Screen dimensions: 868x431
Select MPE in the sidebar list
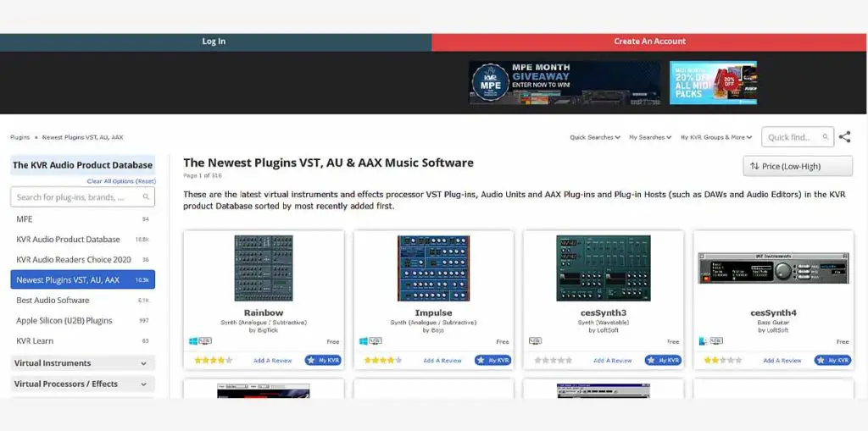[82, 219]
